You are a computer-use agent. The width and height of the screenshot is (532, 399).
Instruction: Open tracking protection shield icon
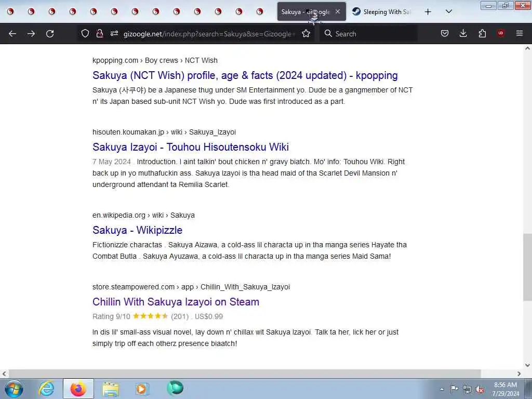tap(85, 33)
